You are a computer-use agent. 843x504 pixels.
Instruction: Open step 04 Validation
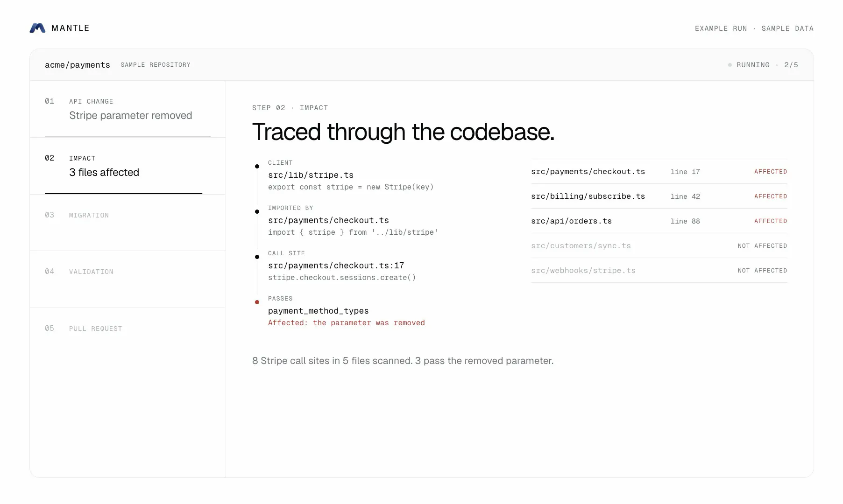pos(128,280)
